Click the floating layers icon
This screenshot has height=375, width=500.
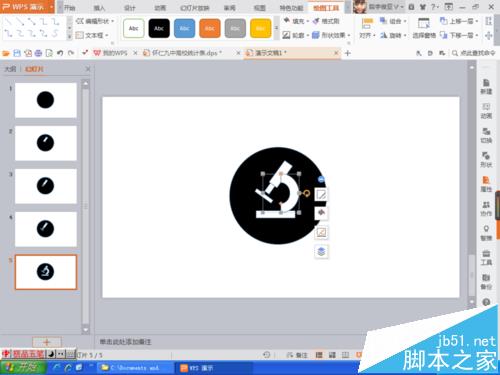(x=321, y=251)
